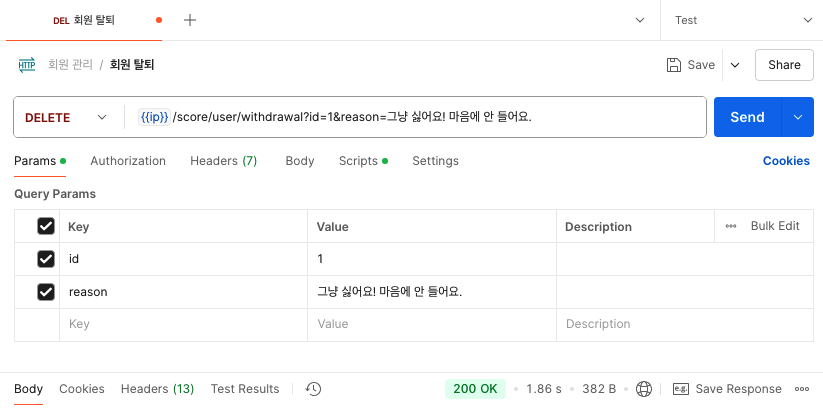The height and width of the screenshot is (409, 823).
Task: Open the Test environment dropdown
Action: coord(741,20)
